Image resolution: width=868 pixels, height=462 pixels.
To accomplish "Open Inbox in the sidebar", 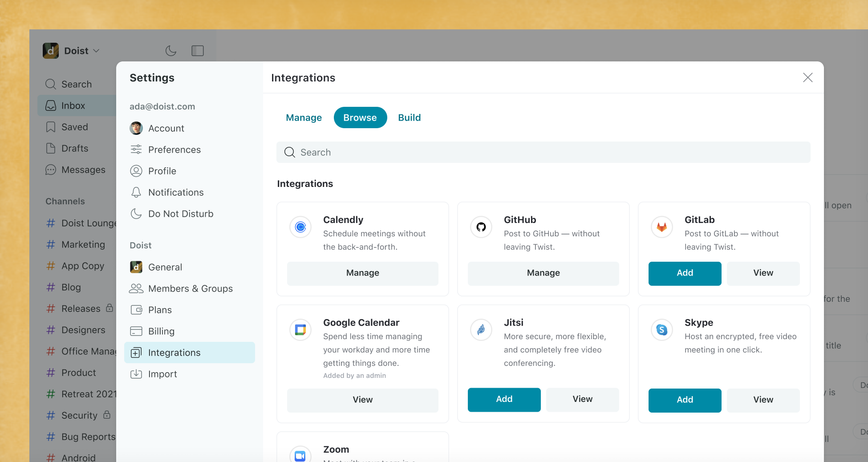I will (77, 105).
